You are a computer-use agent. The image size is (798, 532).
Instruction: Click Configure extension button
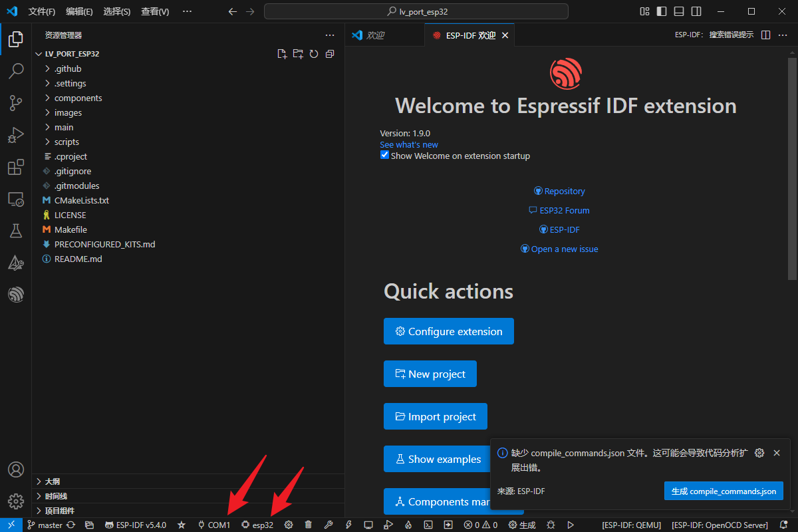pyautogui.click(x=449, y=331)
